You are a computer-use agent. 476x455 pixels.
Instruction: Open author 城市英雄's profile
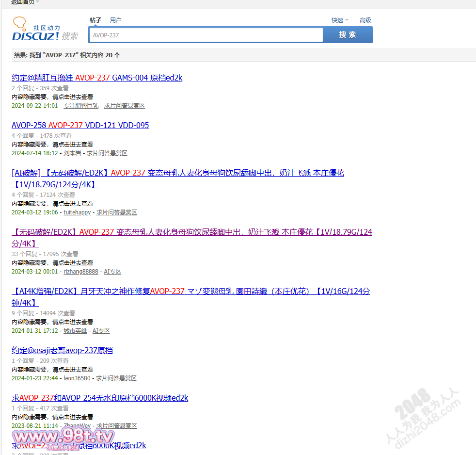click(75, 331)
